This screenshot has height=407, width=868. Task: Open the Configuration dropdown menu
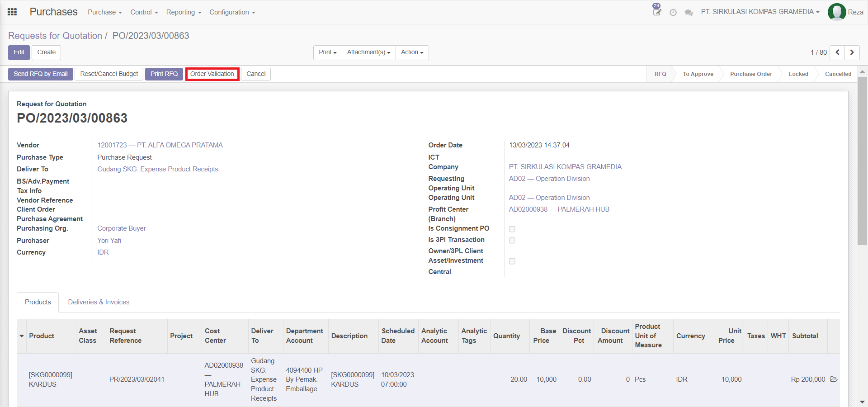tap(232, 12)
